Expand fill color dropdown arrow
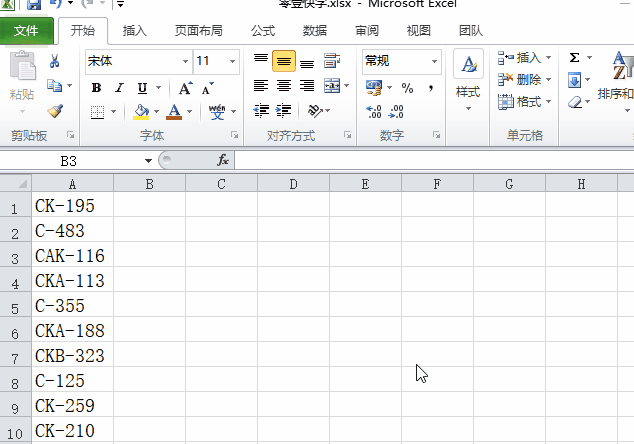 coord(156,112)
